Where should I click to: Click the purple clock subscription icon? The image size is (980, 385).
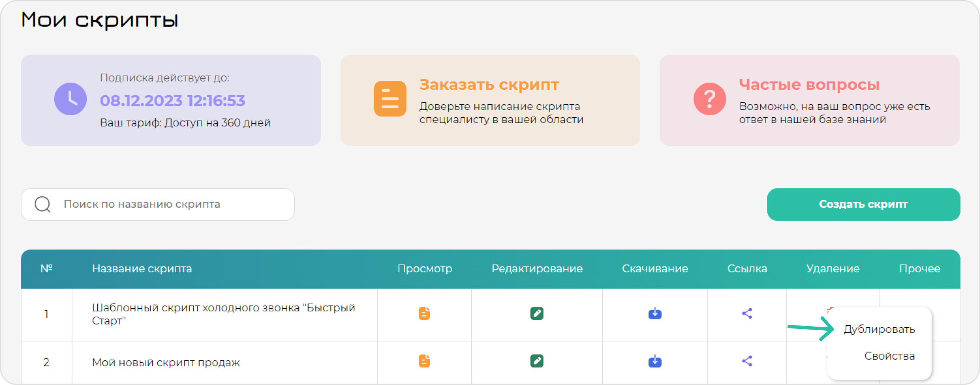tap(70, 99)
